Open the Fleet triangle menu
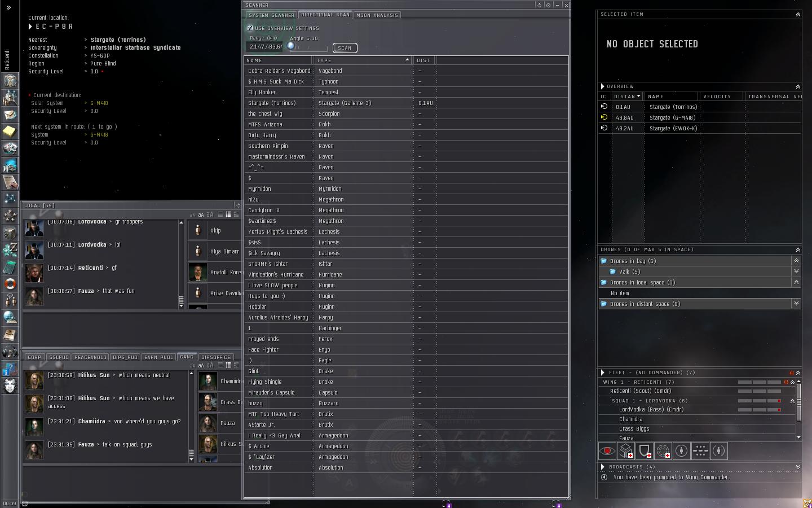The image size is (812, 508). pyautogui.click(x=603, y=373)
